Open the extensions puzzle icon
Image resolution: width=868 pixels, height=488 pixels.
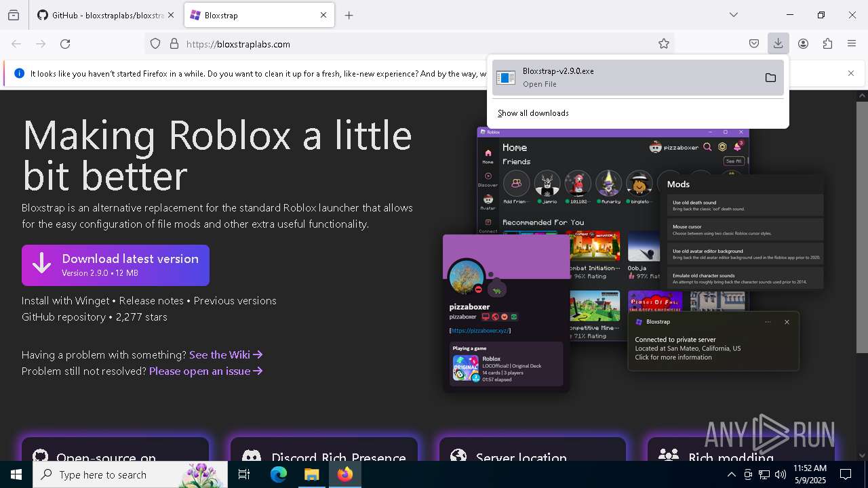click(x=827, y=44)
